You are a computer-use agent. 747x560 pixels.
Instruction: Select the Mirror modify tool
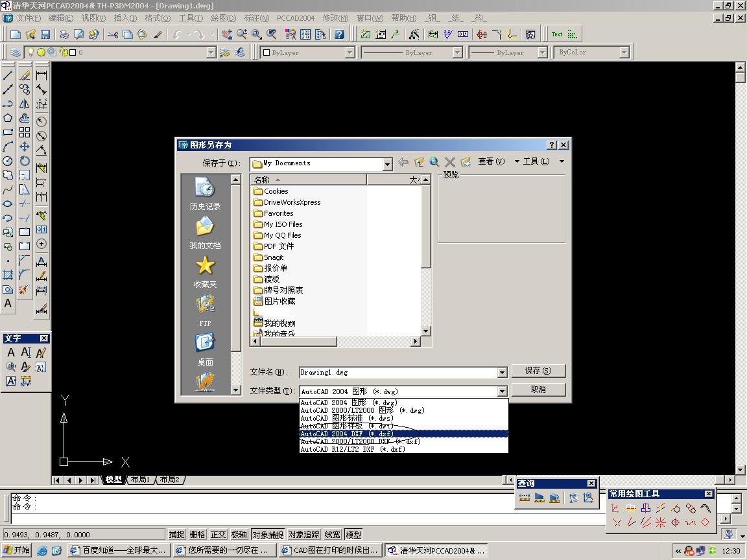tap(25, 104)
